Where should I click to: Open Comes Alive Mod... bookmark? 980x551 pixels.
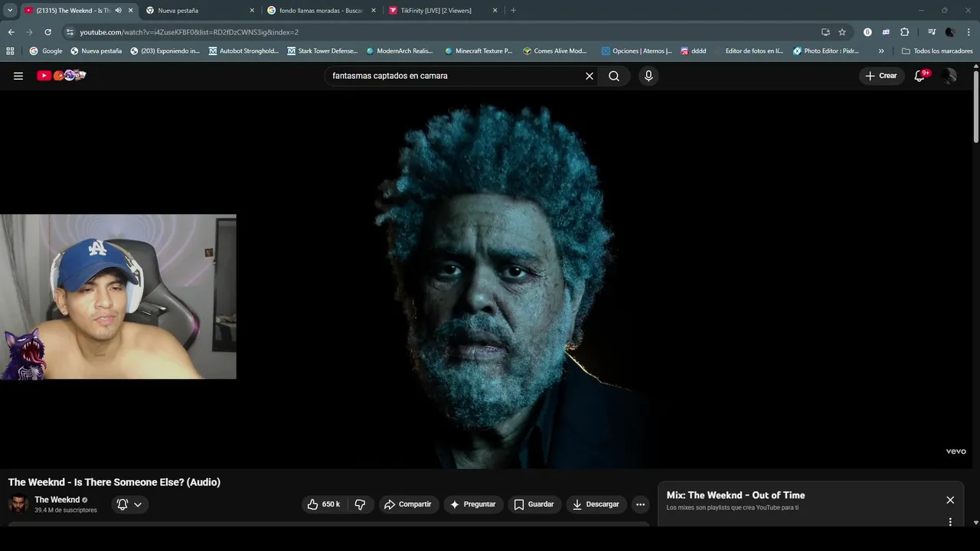(555, 51)
